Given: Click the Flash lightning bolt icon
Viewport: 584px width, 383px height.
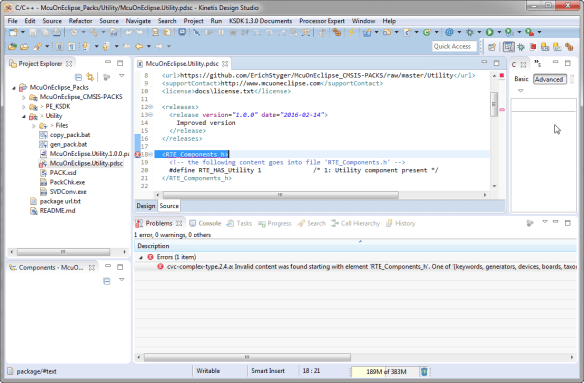Looking at the screenshot, I should tap(351, 32).
